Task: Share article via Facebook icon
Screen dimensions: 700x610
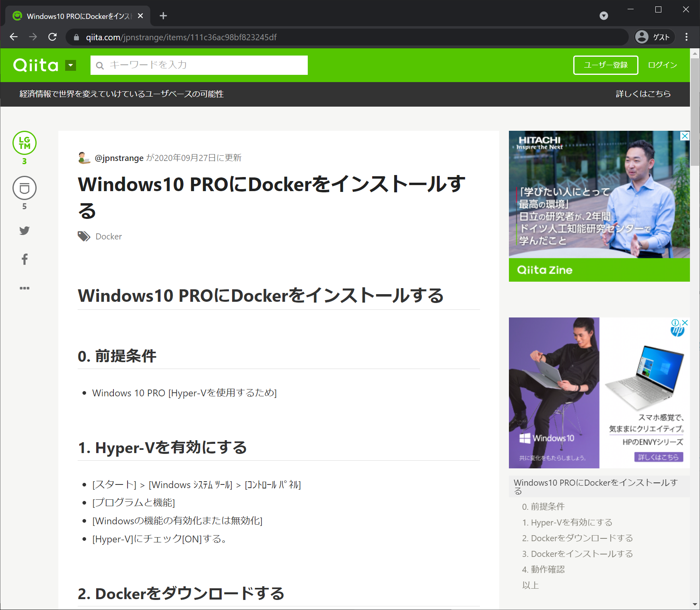Action: 25,259
